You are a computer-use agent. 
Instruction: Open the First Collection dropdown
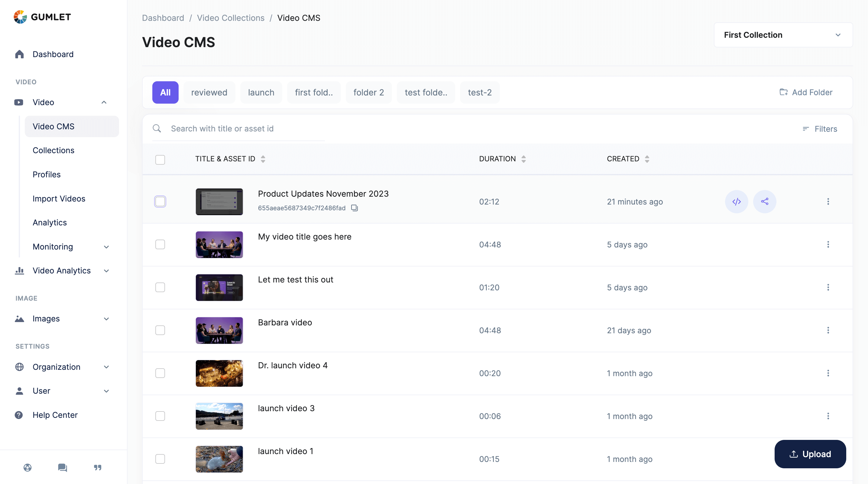tap(783, 35)
